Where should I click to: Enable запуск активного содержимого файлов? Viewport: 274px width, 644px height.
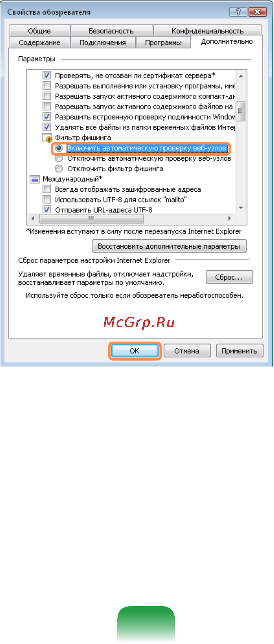point(47,107)
